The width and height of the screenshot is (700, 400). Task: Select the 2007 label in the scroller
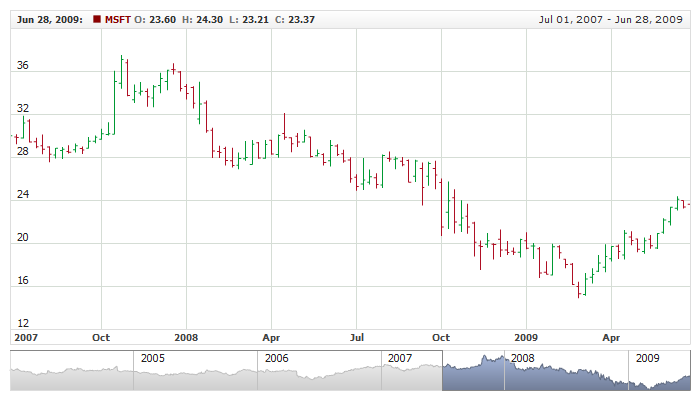pos(400,358)
